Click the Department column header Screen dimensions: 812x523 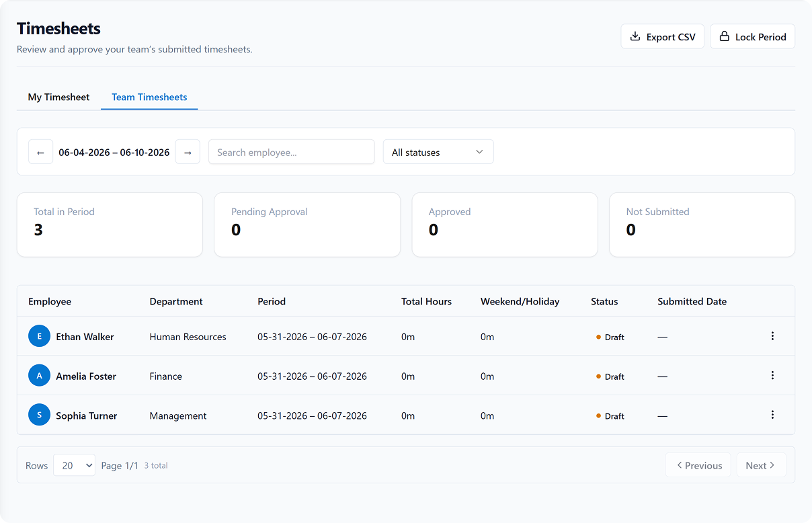176,301
